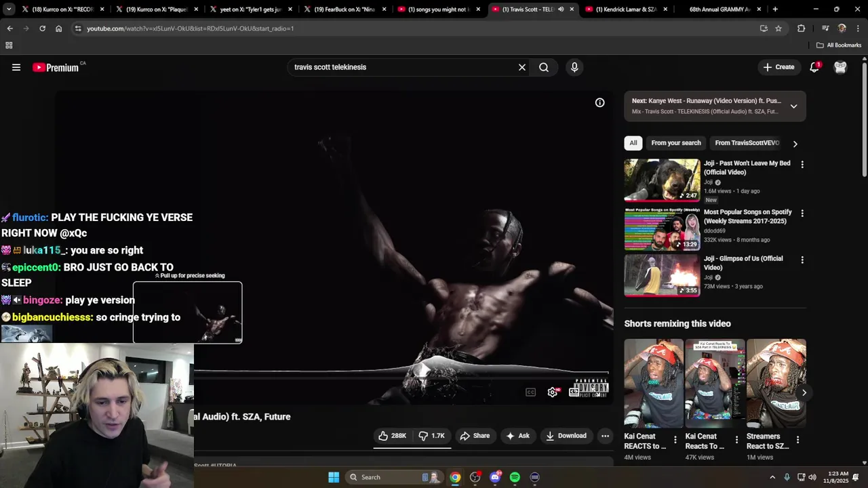868x488 pixels.
Task: Select the From TravisScottVEVO chip
Action: [x=747, y=143]
